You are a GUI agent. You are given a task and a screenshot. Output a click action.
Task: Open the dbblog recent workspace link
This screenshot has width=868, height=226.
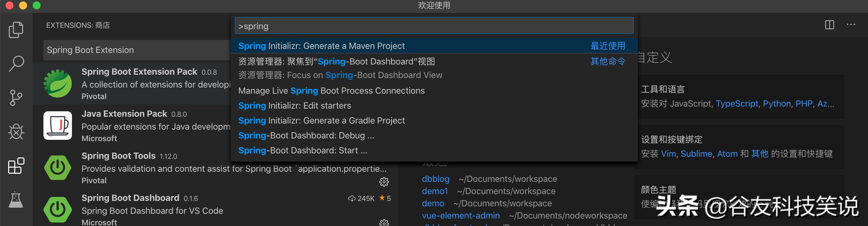pyautogui.click(x=436, y=179)
